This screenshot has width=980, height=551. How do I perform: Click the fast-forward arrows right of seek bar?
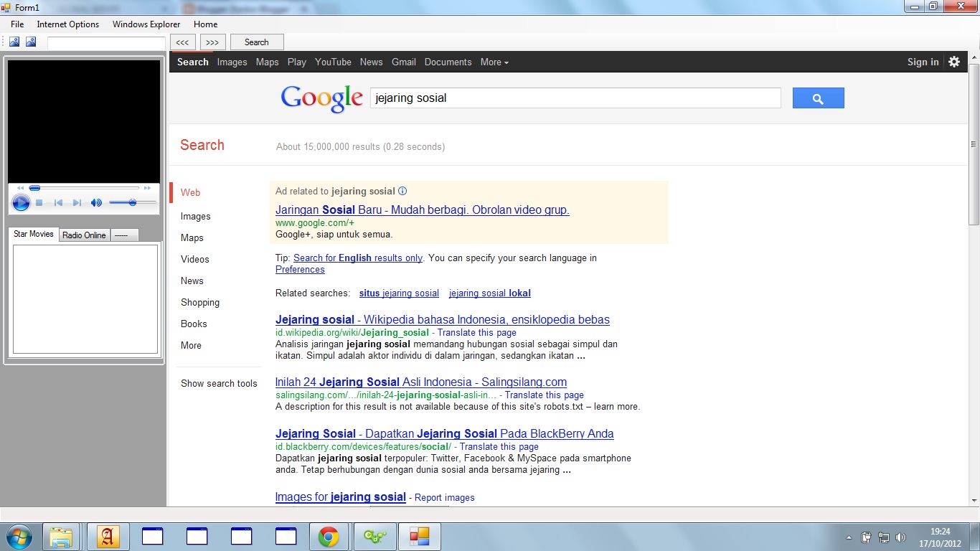point(148,188)
